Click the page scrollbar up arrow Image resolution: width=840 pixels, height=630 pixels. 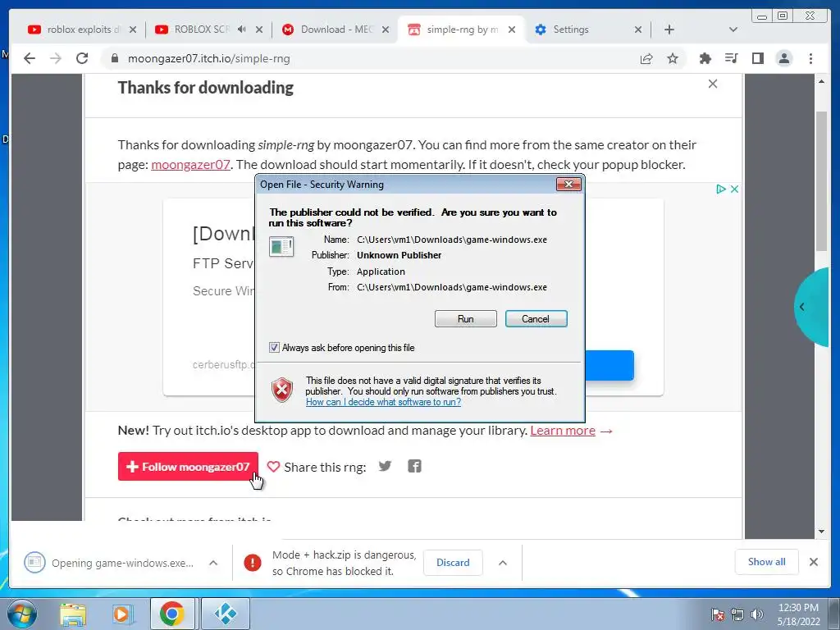pos(822,81)
